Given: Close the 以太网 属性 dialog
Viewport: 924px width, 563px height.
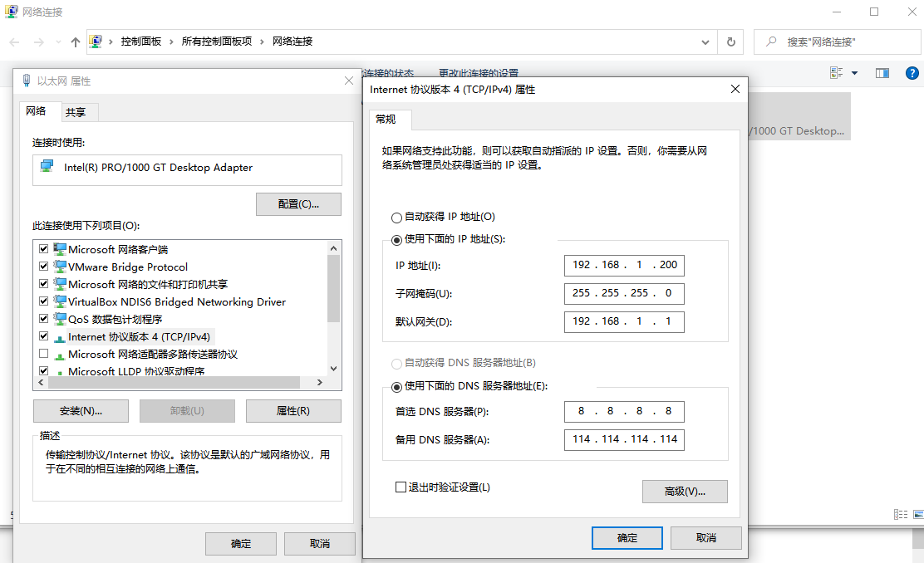Looking at the screenshot, I should (349, 81).
